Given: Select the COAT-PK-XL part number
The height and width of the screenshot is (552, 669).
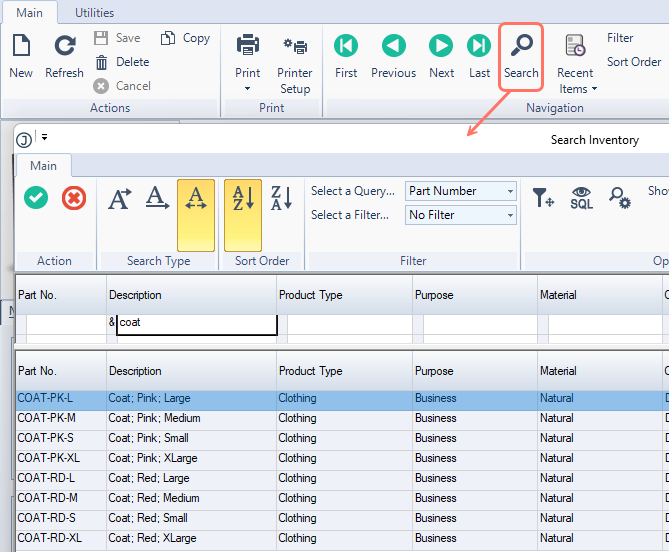Looking at the screenshot, I should pyautogui.click(x=49, y=458).
